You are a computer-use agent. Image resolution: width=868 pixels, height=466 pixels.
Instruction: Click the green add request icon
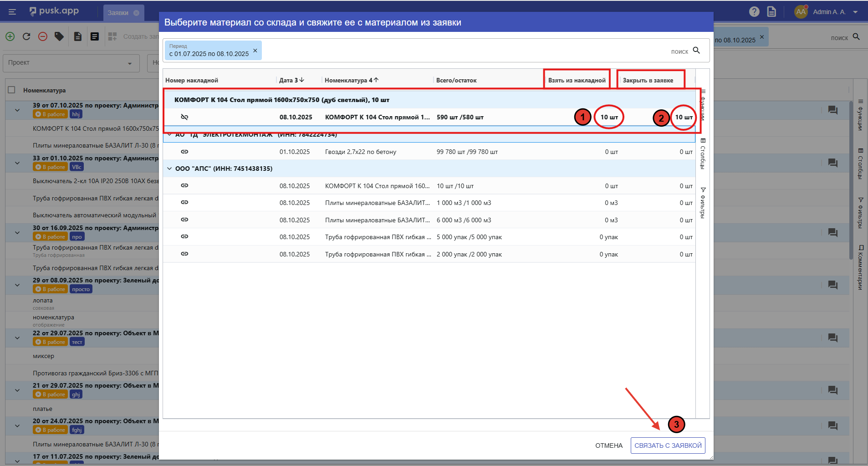point(10,36)
